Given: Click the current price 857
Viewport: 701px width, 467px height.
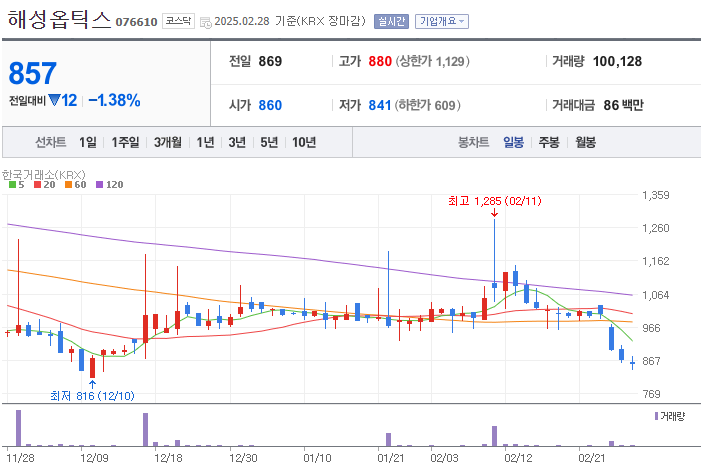Looking at the screenshot, I should coord(33,73).
